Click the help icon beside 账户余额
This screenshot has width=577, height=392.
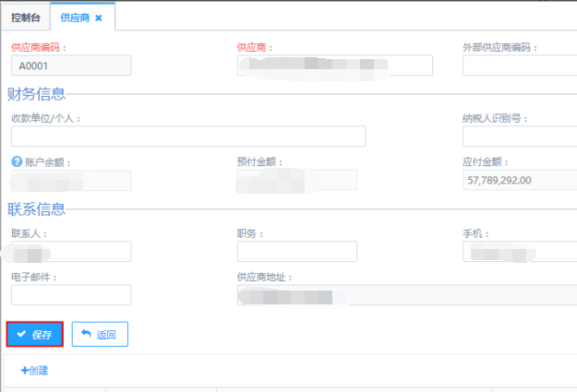(17, 162)
